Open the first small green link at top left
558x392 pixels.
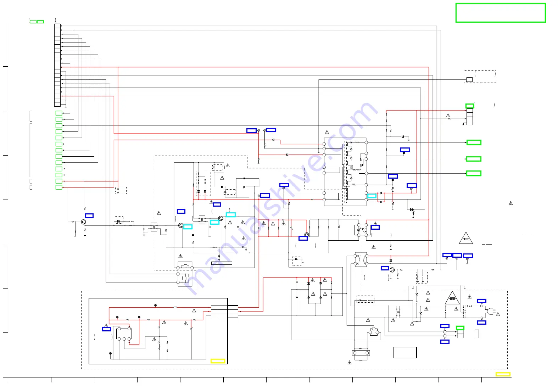point(33,22)
